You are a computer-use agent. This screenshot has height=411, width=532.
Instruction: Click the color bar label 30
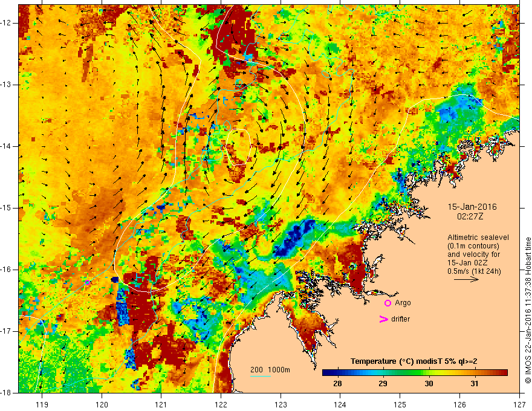[429, 384]
